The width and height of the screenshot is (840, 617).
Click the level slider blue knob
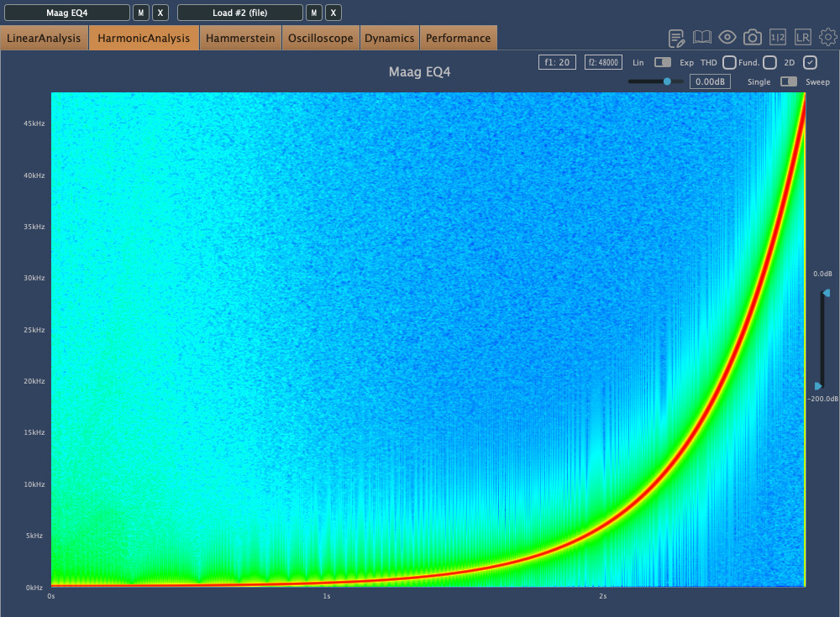click(667, 81)
